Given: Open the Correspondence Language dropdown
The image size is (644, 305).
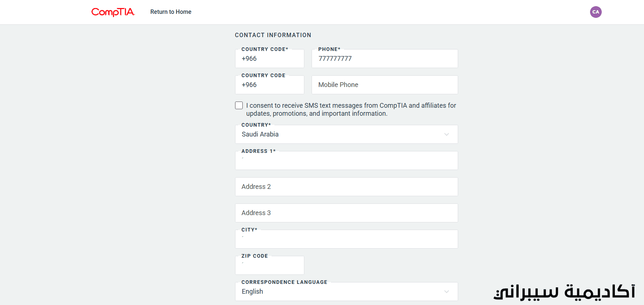Looking at the screenshot, I should tap(346, 292).
